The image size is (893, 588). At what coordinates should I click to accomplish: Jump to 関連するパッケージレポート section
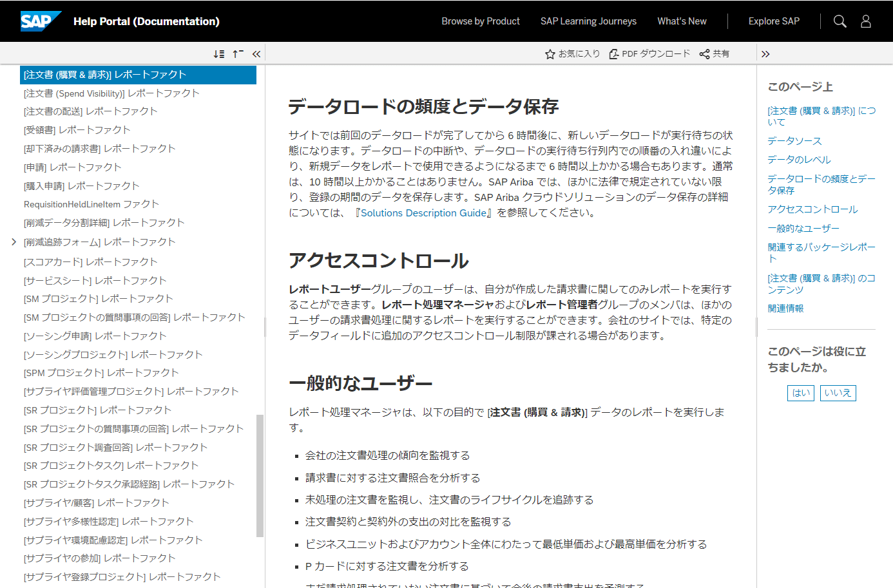[821, 252]
